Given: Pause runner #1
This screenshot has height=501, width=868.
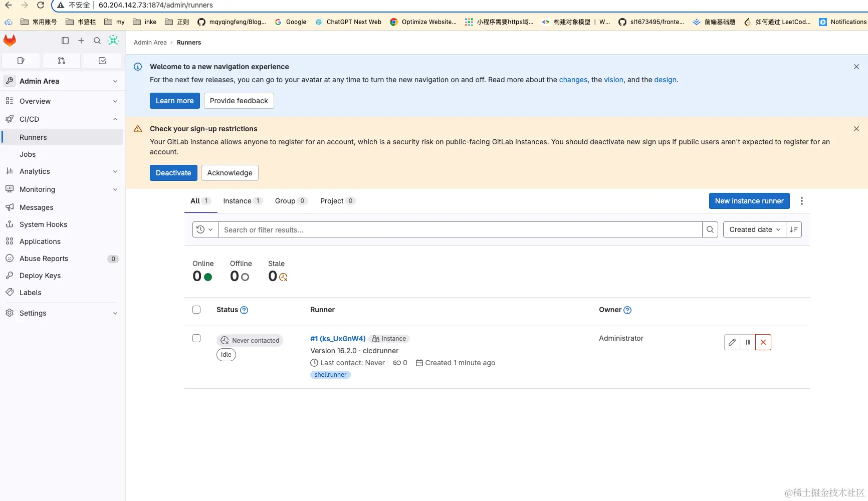Looking at the screenshot, I should pyautogui.click(x=748, y=342).
